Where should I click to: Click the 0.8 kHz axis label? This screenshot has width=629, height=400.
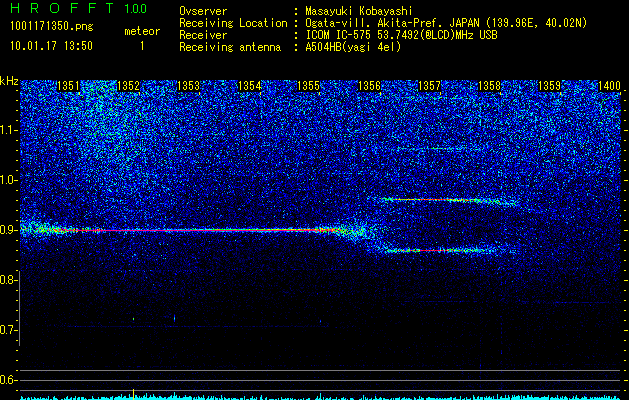pos(9,280)
